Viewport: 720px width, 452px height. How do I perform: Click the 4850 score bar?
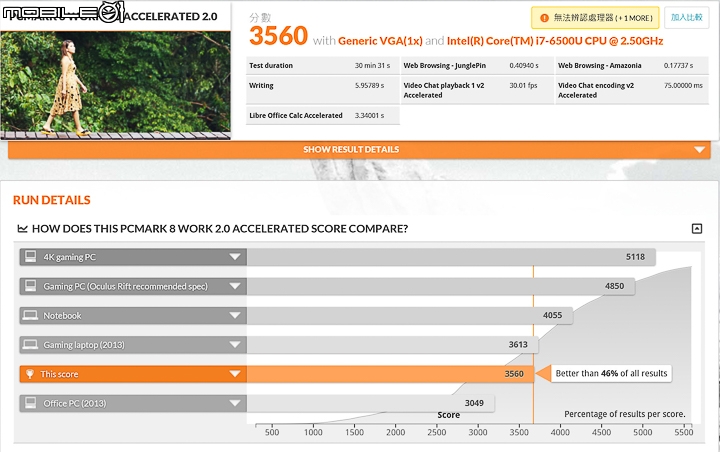click(441, 286)
